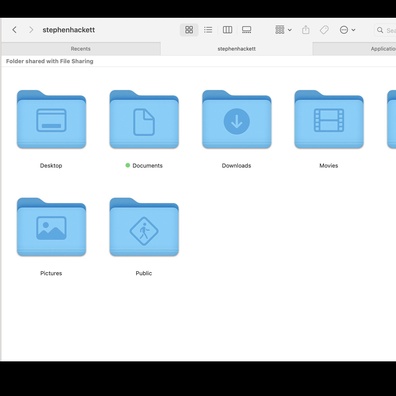Screen dimensions: 396x396
Task: Select the Public folder icon
Action: point(144,227)
